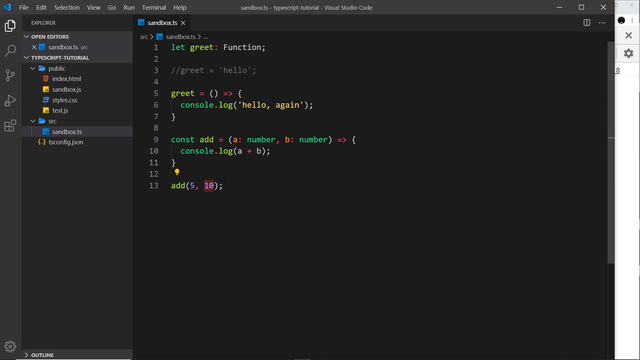Open sandbox.js in the public folder
Image resolution: width=640 pixels, height=360 pixels.
tap(67, 89)
